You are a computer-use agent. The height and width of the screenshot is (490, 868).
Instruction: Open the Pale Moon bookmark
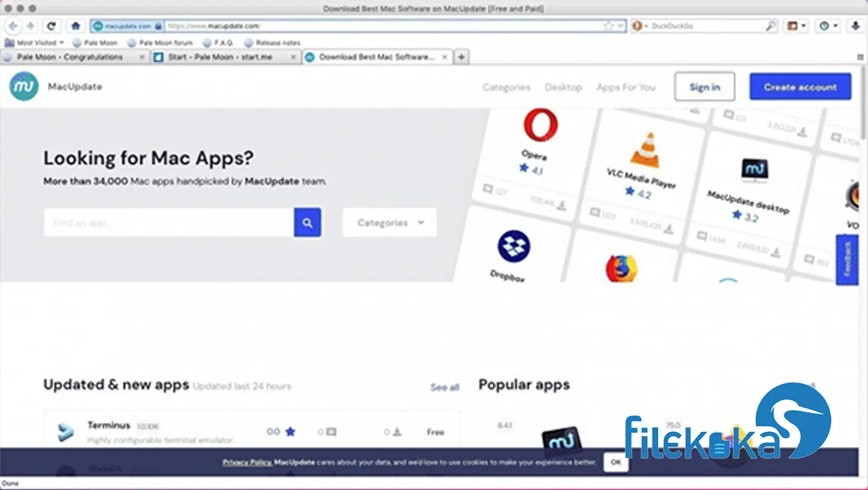(95, 43)
